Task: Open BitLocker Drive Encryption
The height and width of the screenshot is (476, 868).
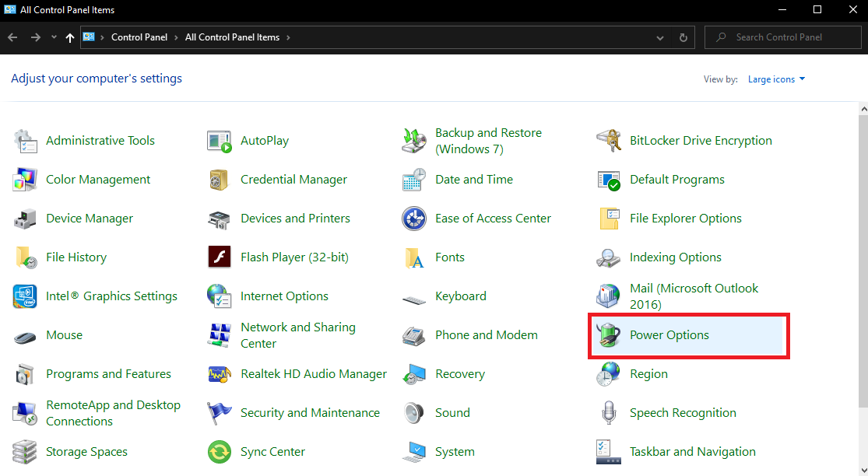Action: point(701,140)
